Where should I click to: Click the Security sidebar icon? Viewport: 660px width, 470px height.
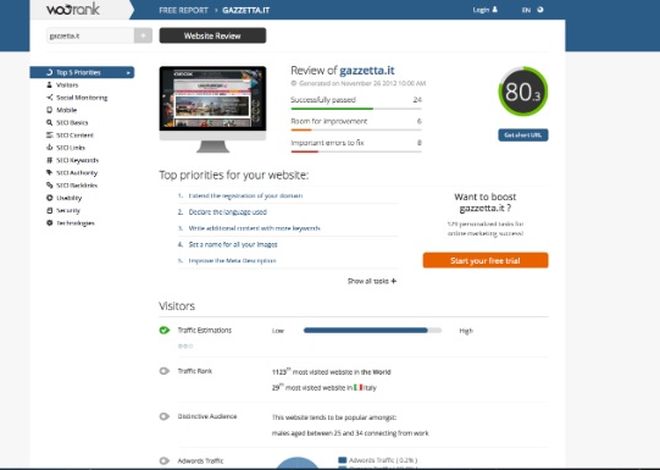(x=49, y=210)
